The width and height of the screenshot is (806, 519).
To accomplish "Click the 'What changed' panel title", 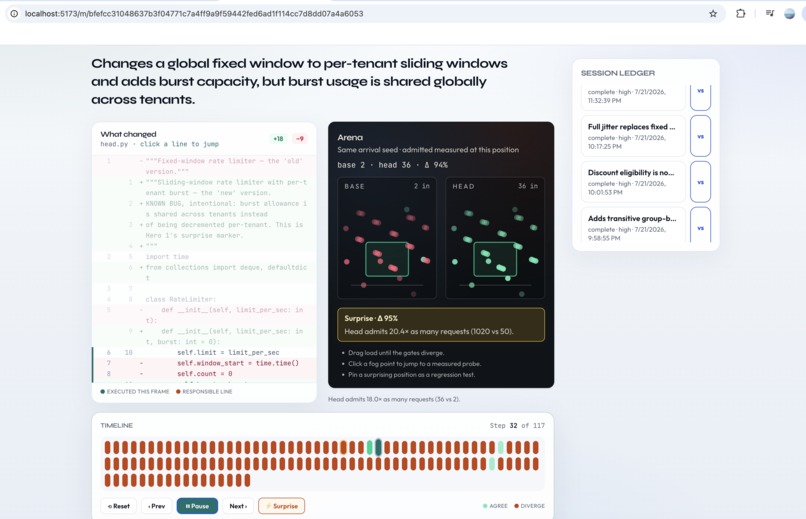I will (128, 134).
